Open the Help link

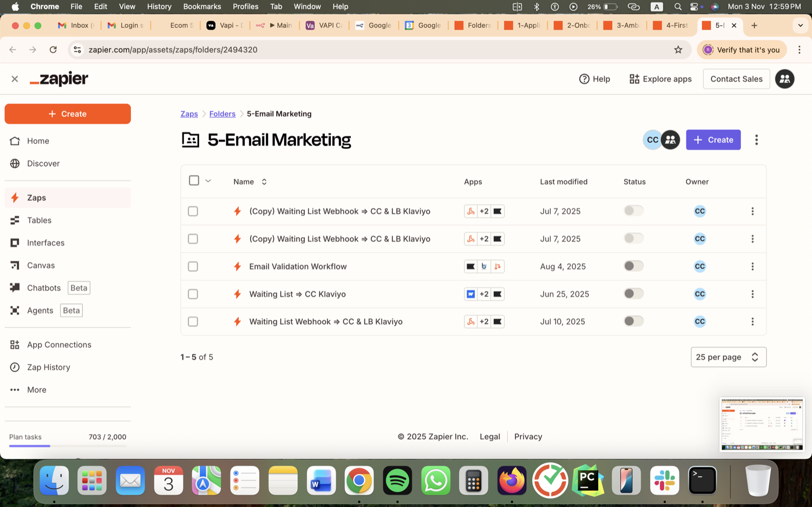594,79
